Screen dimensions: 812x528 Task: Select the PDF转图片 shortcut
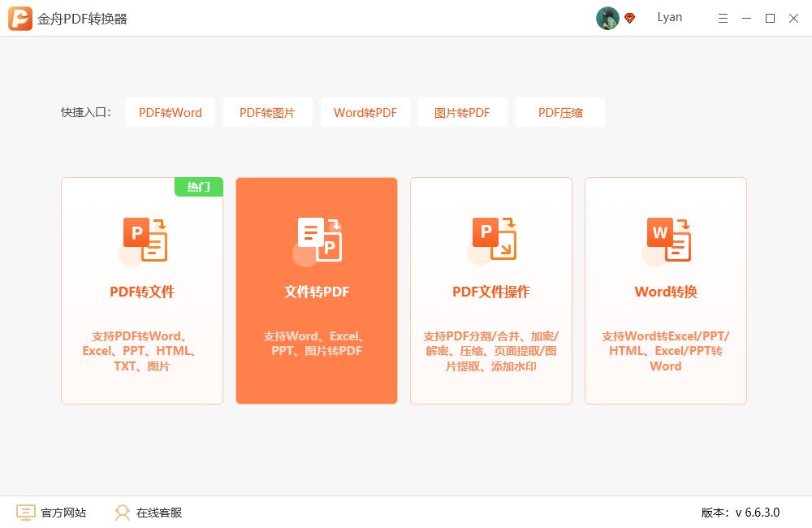click(268, 112)
